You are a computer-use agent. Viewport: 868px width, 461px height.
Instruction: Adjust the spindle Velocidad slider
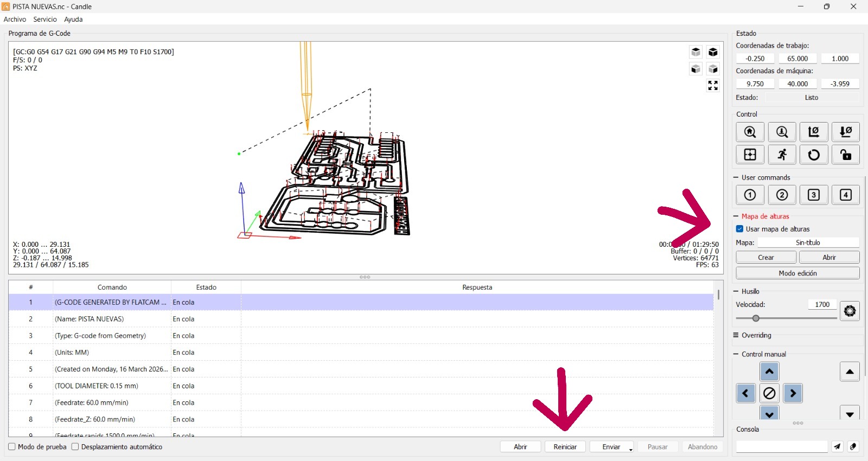pos(756,318)
